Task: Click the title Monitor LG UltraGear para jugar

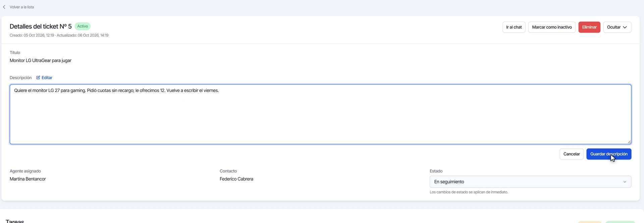Action: click(41, 60)
